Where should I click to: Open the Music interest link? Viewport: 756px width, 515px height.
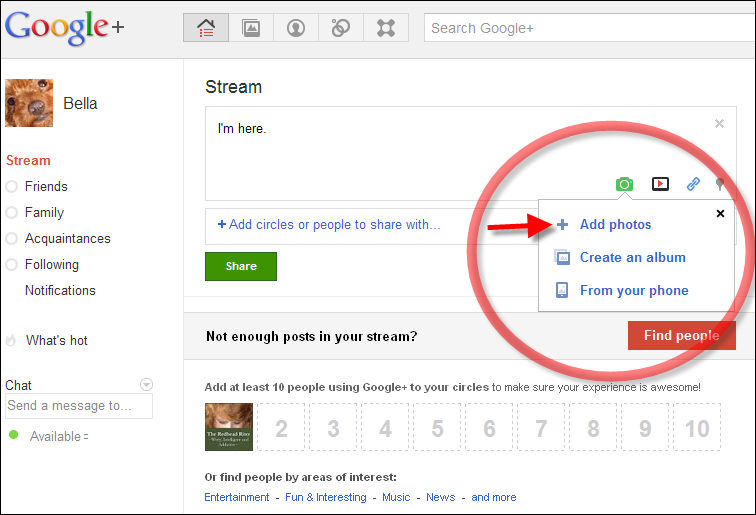click(x=396, y=497)
